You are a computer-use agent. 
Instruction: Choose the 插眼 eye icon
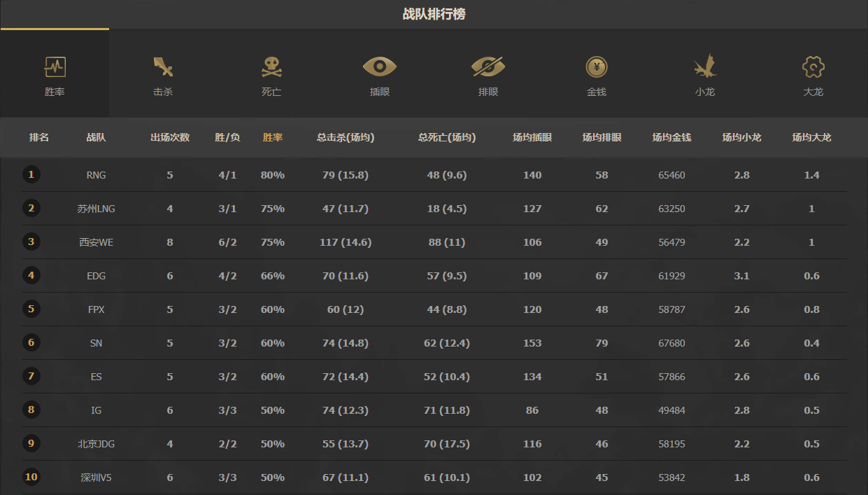pos(380,67)
